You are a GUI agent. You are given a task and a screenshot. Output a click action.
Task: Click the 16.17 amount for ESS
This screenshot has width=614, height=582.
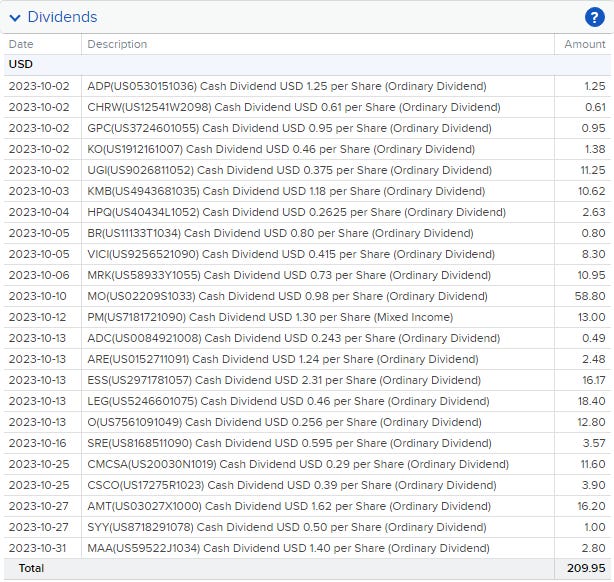coord(594,380)
